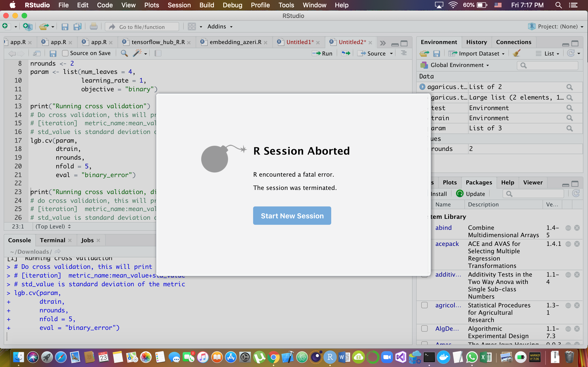
Task: Open the Session menu
Action: click(179, 5)
